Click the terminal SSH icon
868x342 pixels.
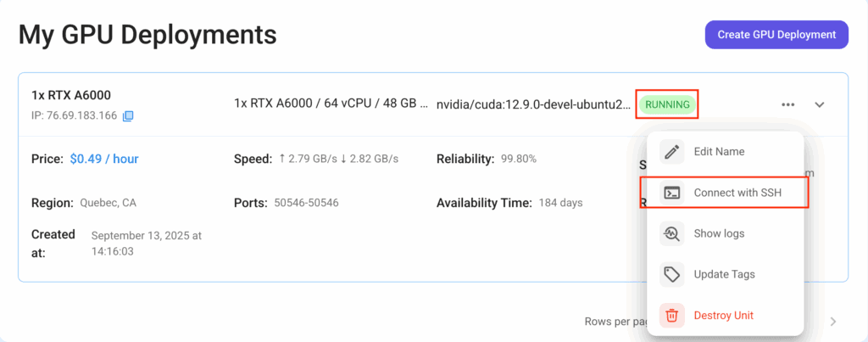coord(672,193)
